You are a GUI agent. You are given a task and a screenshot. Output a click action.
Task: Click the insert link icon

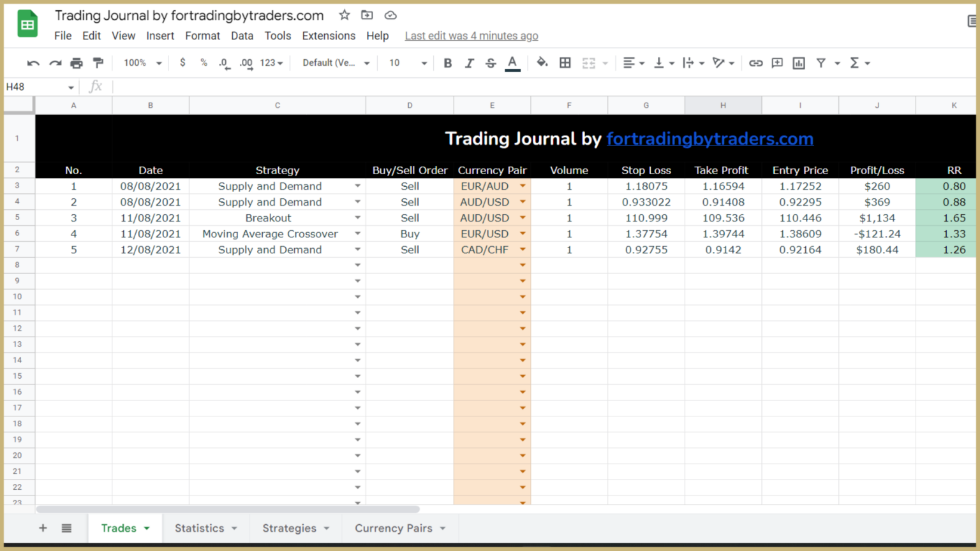coord(756,62)
